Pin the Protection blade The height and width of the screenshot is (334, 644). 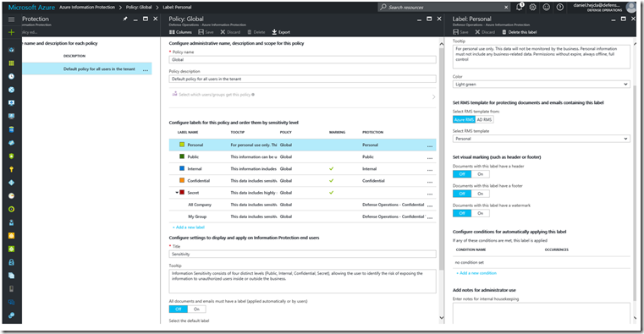pyautogui.click(x=125, y=19)
